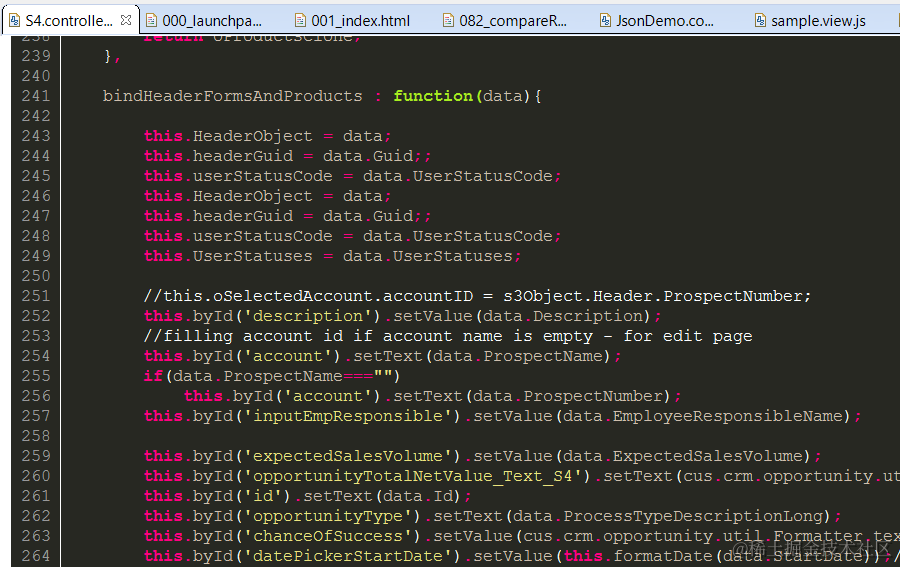
Task: Click line number 264 in gutter
Action: [x=36, y=556]
